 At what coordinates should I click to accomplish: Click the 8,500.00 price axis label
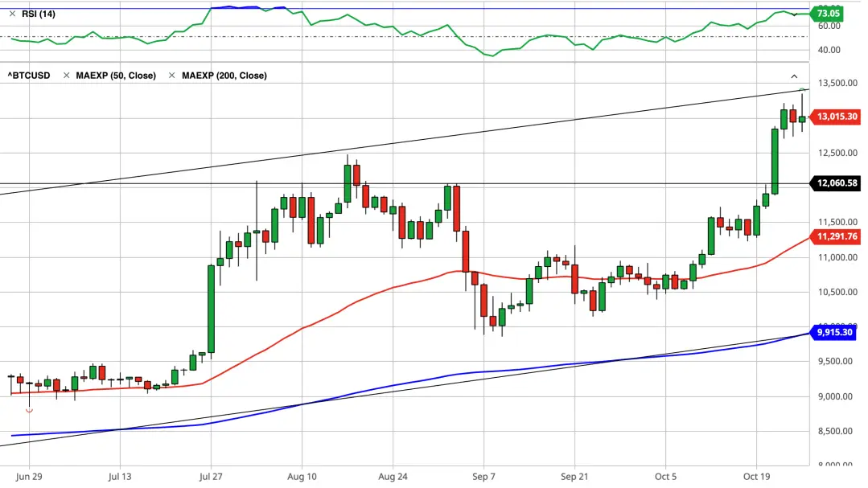pos(835,431)
